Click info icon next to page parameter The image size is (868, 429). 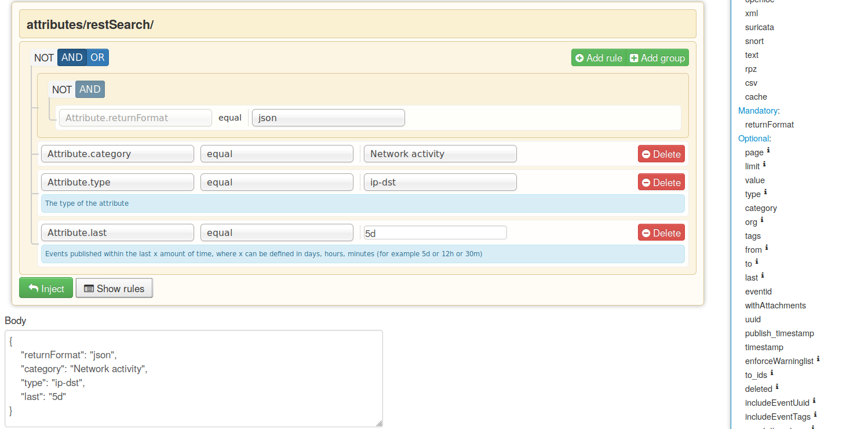coord(768,150)
